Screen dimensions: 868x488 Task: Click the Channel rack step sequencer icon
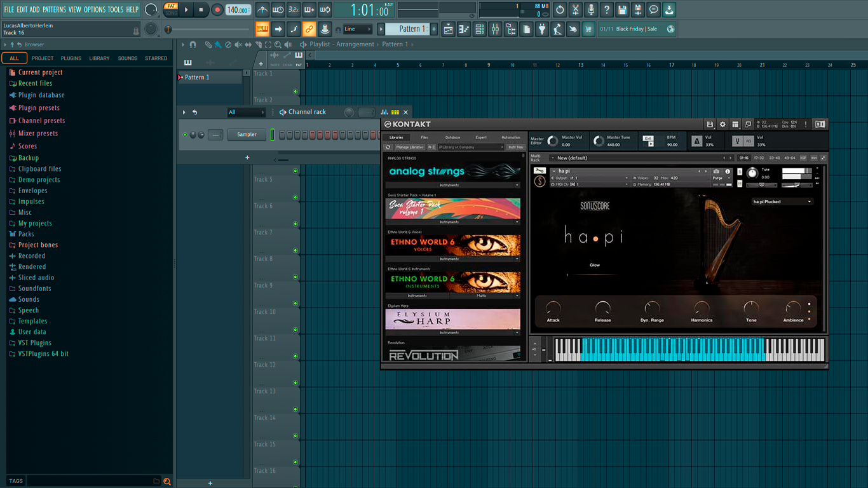[395, 112]
